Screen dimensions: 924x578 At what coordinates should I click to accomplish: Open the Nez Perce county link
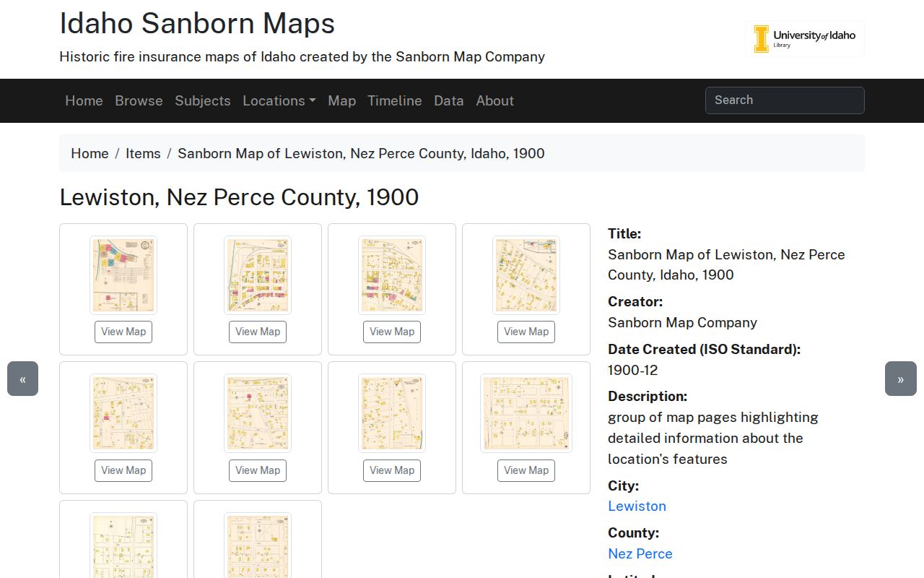(640, 553)
